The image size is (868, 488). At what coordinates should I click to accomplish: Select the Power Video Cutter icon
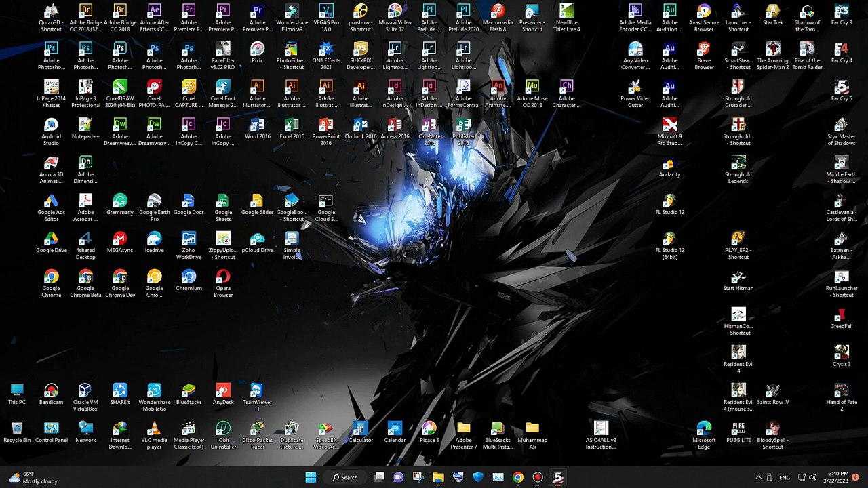(x=635, y=94)
